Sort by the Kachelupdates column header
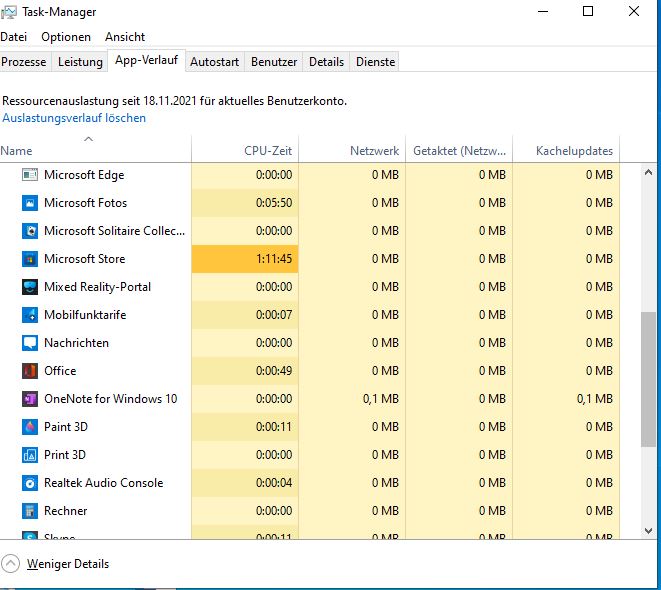The image size is (661, 590). click(566, 150)
